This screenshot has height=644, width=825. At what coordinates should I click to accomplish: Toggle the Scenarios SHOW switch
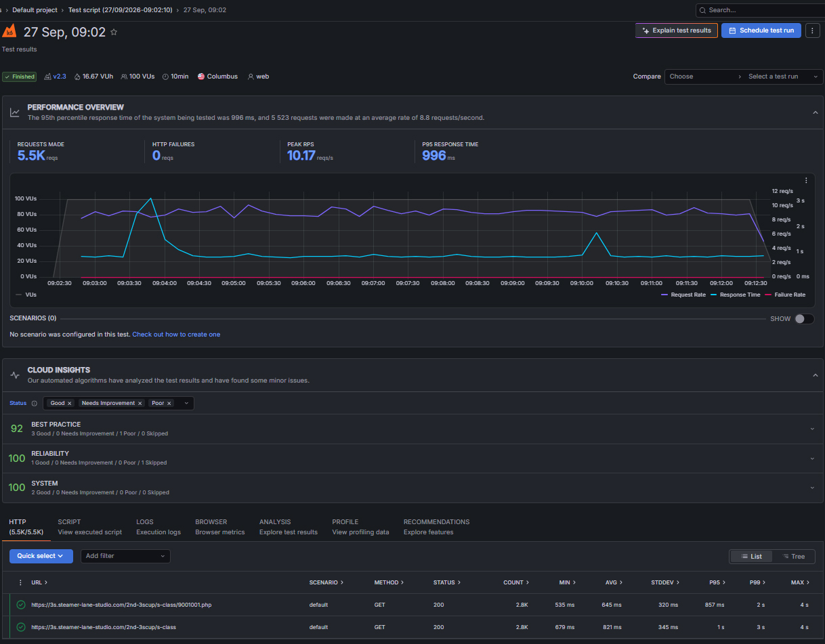coord(804,318)
